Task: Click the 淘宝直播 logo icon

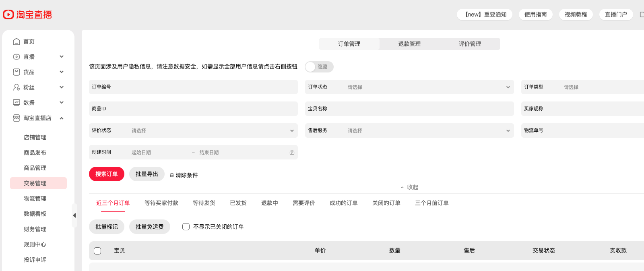Action: point(8,14)
